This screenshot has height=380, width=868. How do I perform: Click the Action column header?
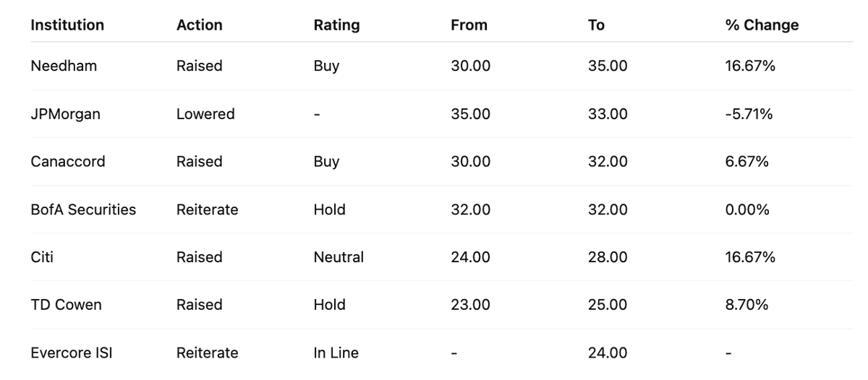pyautogui.click(x=199, y=25)
